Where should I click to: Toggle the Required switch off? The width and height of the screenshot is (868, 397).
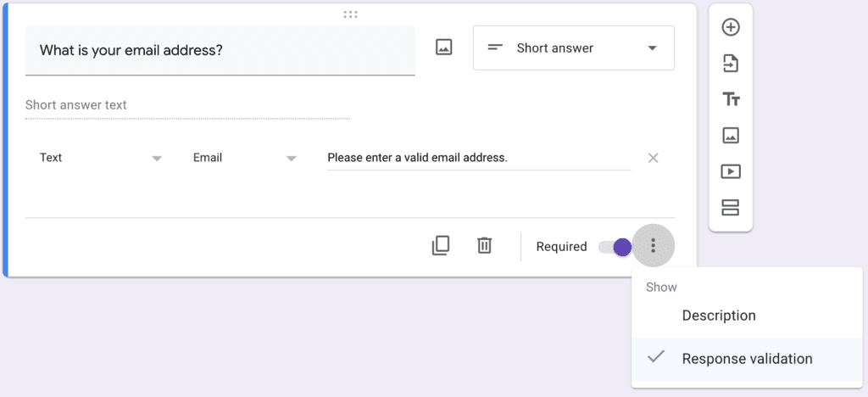click(x=615, y=247)
